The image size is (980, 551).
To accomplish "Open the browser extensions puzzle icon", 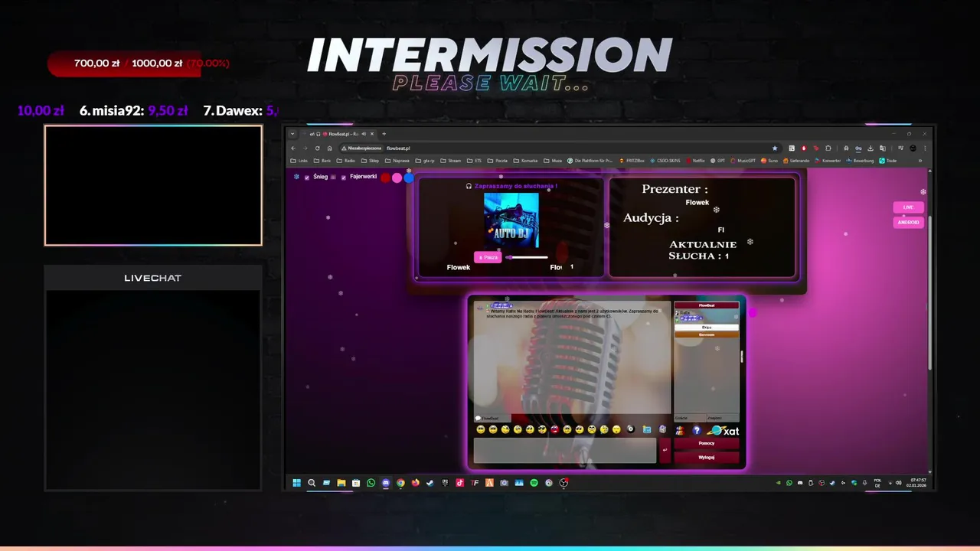I will 828,148.
